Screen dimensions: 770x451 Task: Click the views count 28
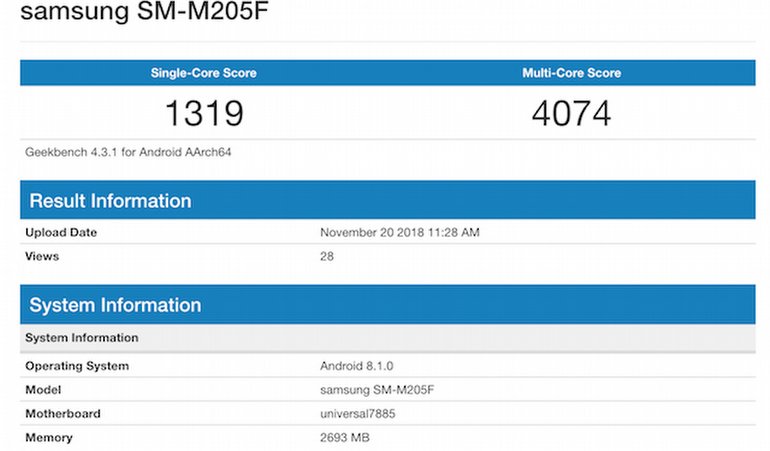[327, 256]
